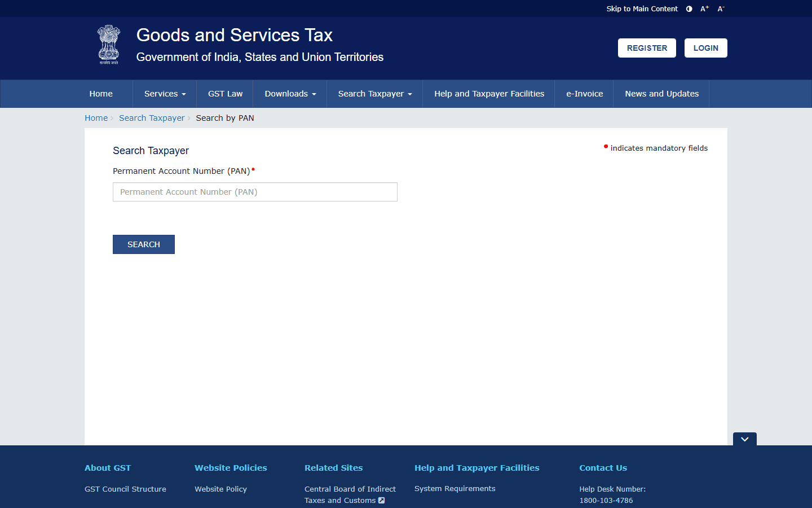
Task: Click help desk number 1800-103-4786
Action: coord(606,501)
